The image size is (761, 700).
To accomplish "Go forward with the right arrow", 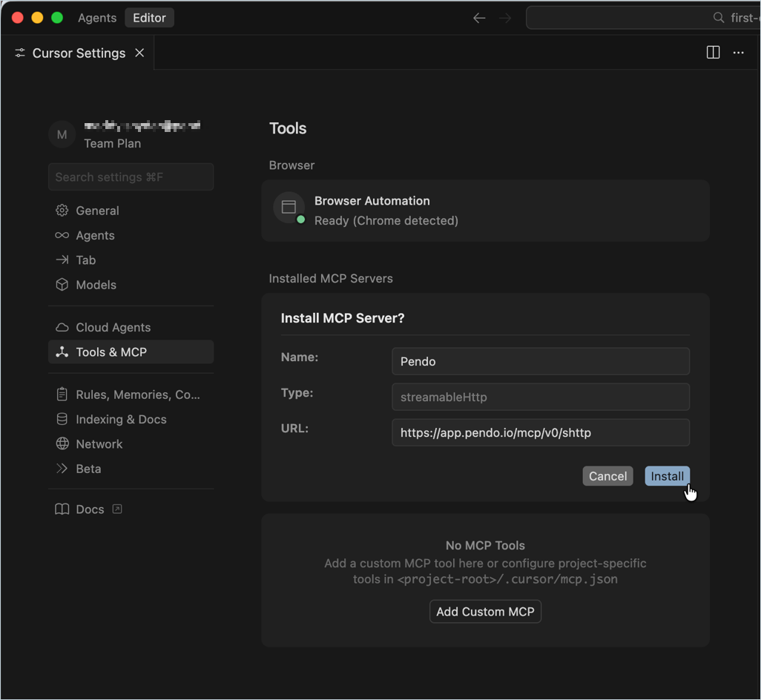I will (505, 18).
